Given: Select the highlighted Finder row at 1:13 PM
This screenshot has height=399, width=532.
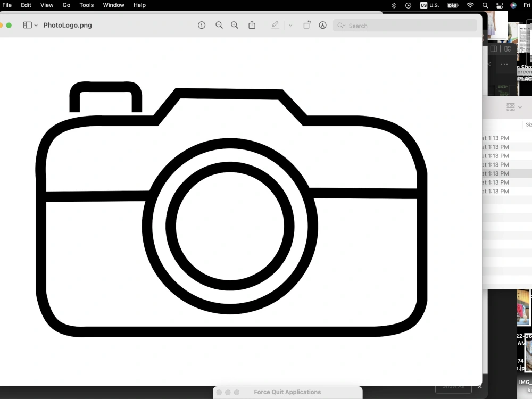Looking at the screenshot, I should pyautogui.click(x=507, y=173).
